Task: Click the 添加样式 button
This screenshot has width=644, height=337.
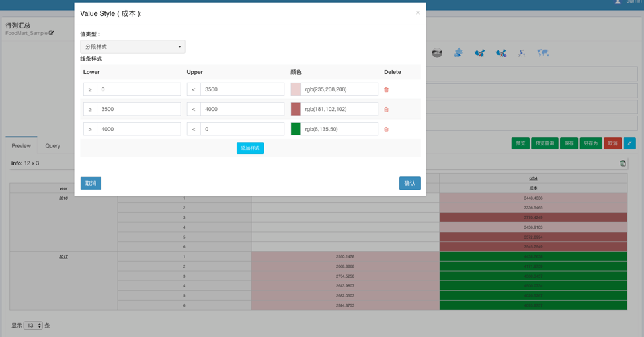Action: (x=250, y=148)
